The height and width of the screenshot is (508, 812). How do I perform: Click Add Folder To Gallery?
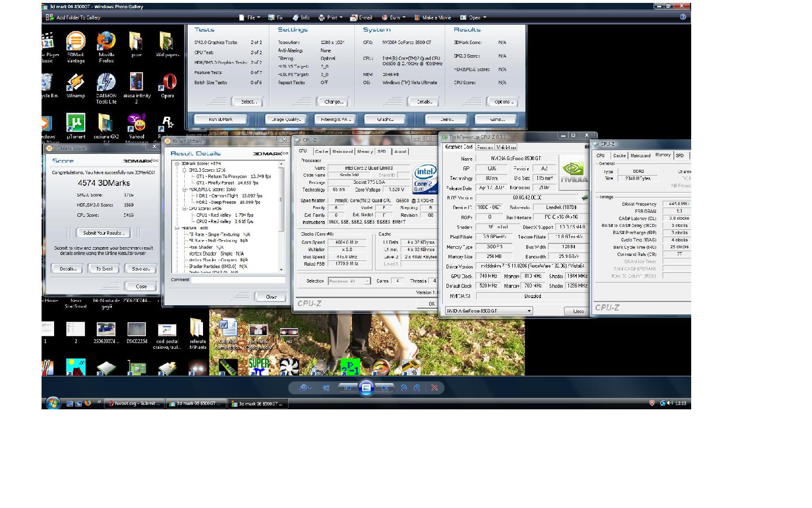pyautogui.click(x=74, y=17)
